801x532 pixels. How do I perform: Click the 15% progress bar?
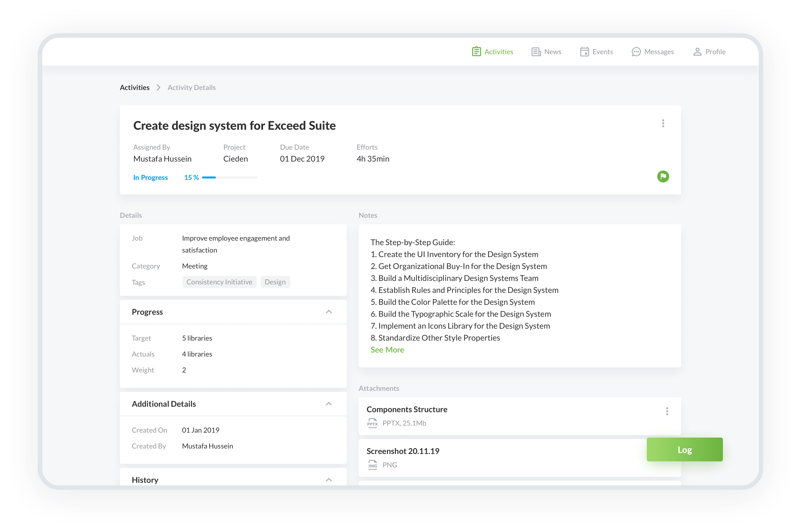tap(230, 178)
